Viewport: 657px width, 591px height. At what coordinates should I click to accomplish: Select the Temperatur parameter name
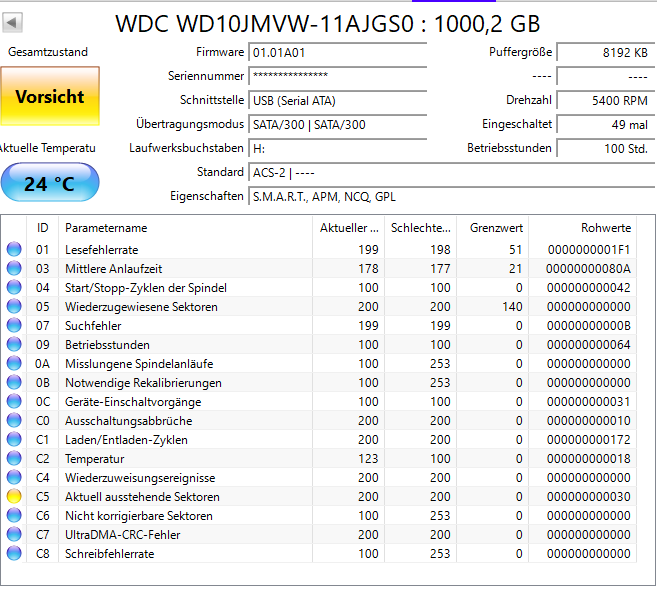click(x=95, y=459)
